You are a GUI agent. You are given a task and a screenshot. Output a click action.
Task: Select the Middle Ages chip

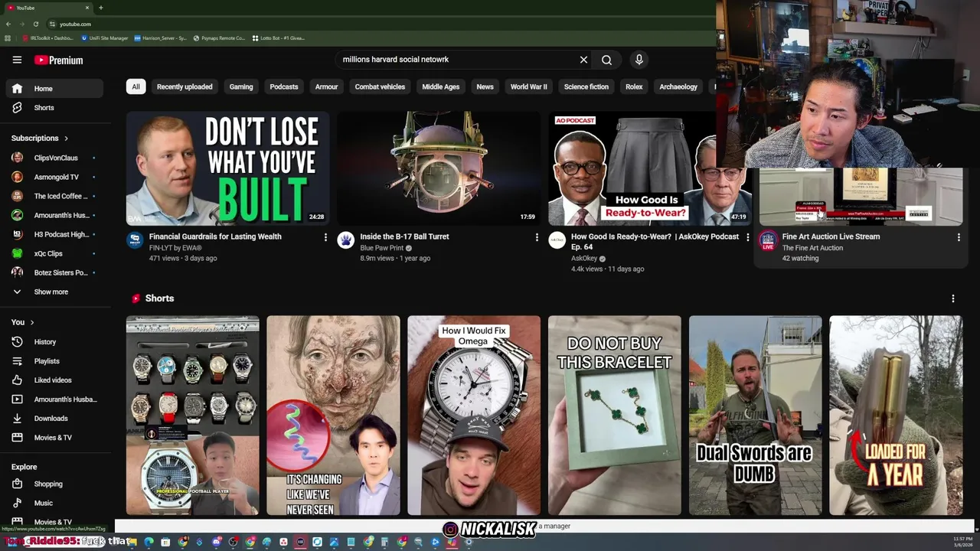pos(441,86)
